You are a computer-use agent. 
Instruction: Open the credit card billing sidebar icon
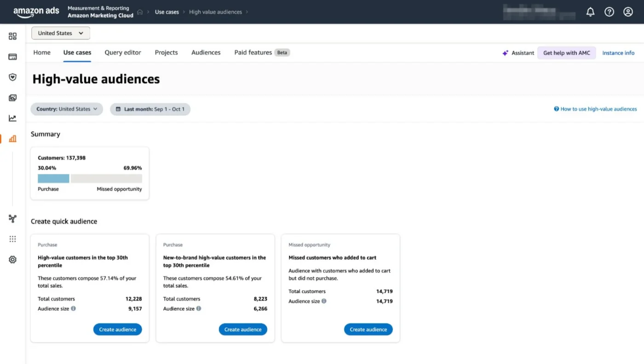pos(12,57)
